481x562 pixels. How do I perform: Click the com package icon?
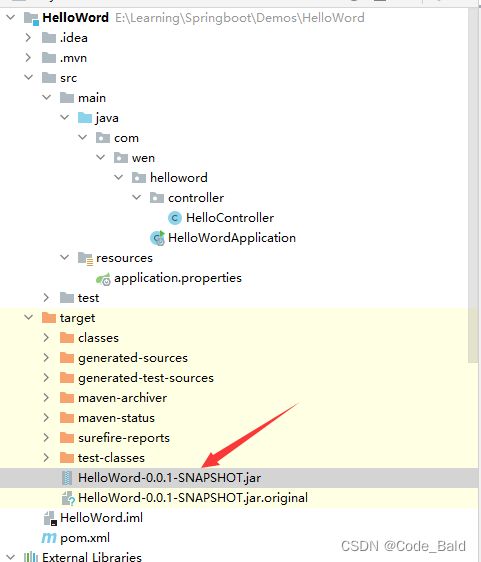[103, 137]
